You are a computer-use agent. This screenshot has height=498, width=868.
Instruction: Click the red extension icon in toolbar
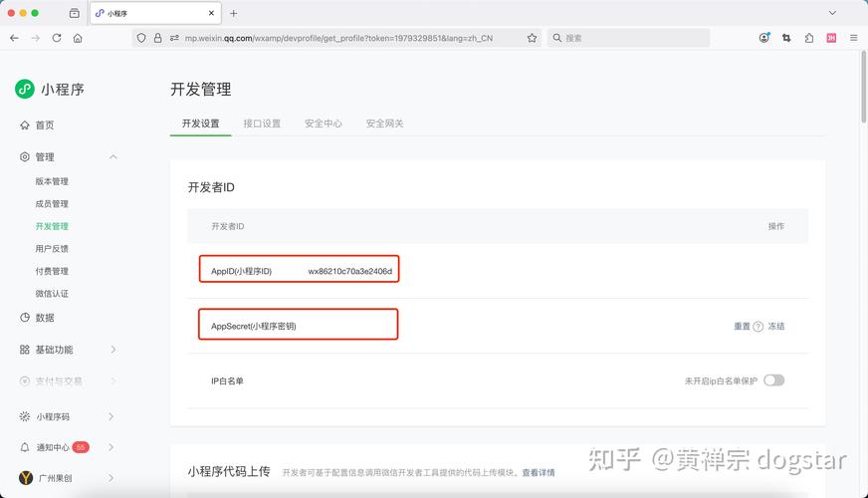[x=831, y=38]
